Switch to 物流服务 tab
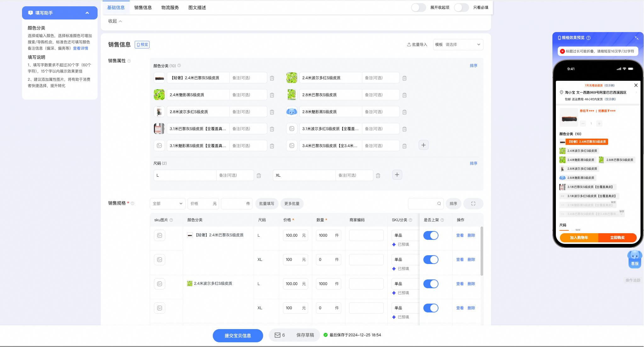The width and height of the screenshot is (644, 347). (170, 8)
